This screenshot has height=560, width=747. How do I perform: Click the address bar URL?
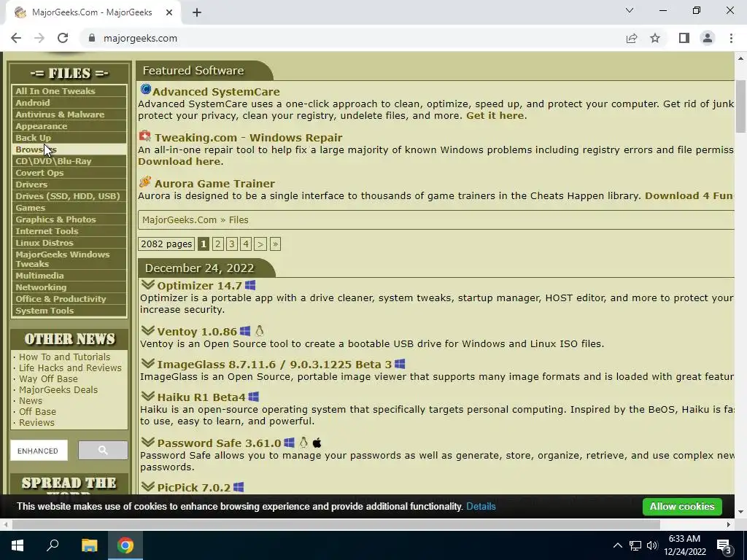point(140,38)
